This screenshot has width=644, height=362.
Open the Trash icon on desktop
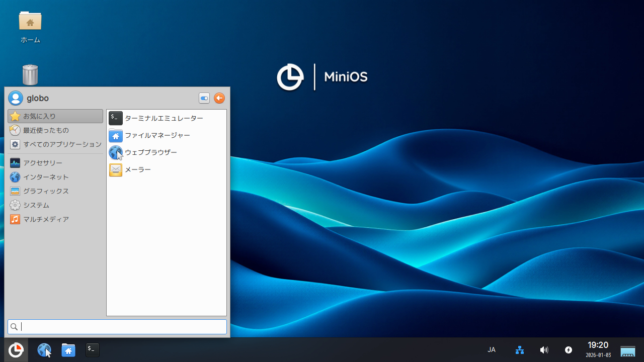[30, 75]
